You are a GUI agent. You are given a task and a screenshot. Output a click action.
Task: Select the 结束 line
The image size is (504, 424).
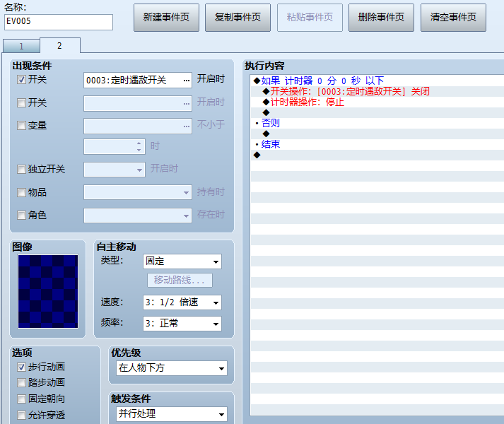click(x=377, y=144)
